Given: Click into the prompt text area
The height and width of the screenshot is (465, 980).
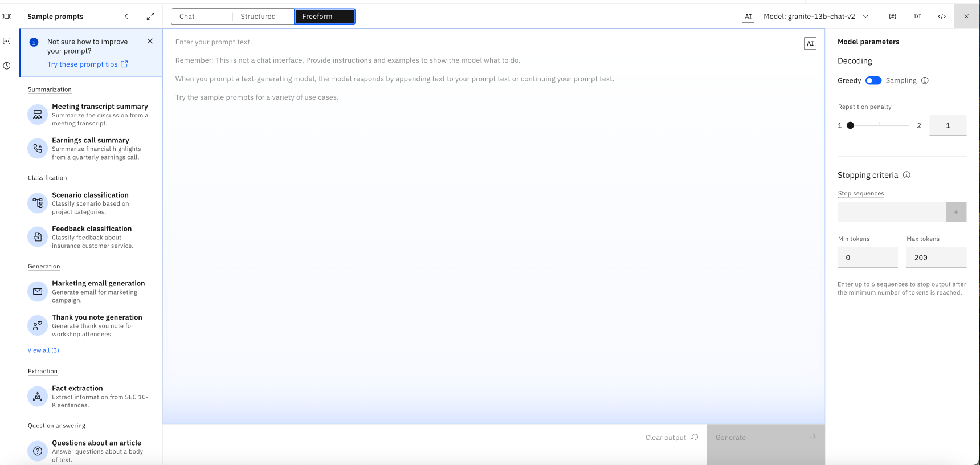Looking at the screenshot, I should click(x=493, y=226).
